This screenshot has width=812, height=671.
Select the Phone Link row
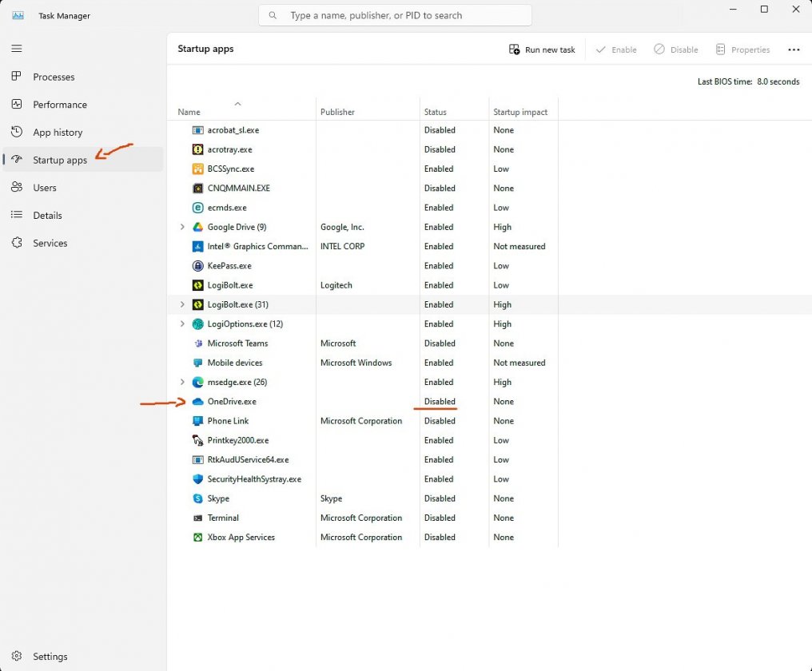(363, 421)
